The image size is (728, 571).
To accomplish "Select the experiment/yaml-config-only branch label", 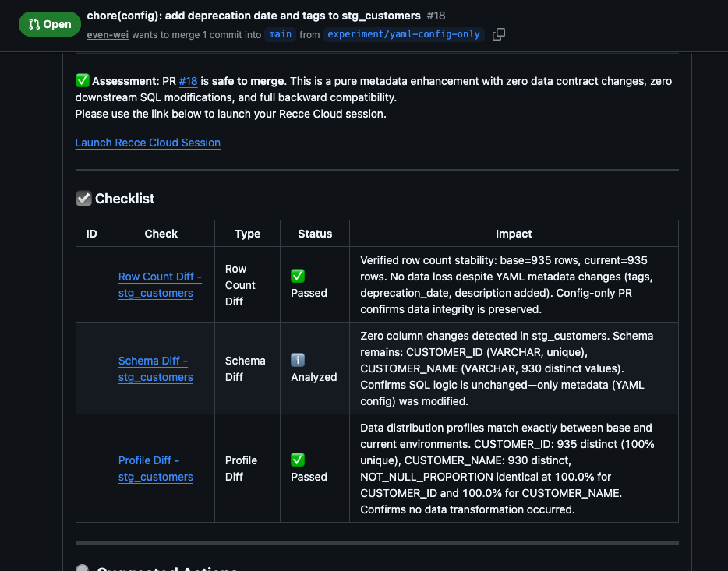I will [404, 34].
